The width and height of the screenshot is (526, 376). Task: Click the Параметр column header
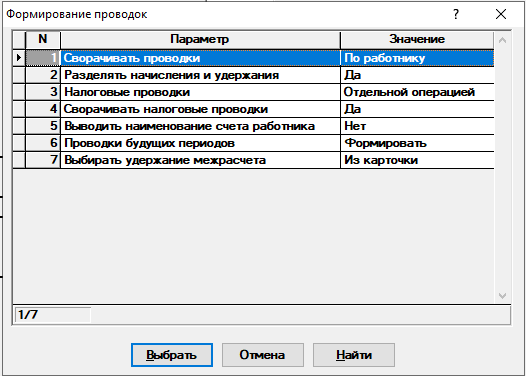click(x=200, y=40)
